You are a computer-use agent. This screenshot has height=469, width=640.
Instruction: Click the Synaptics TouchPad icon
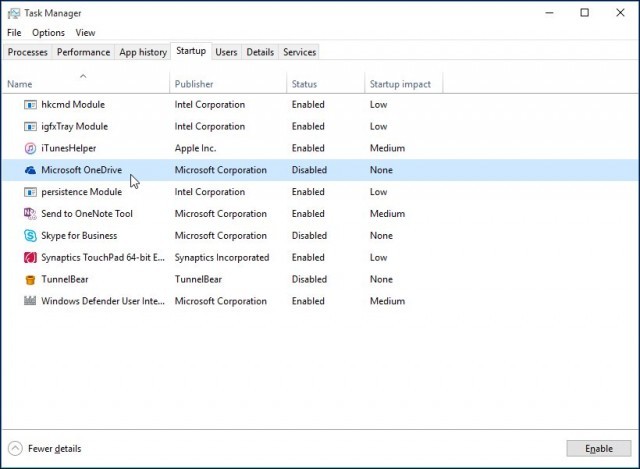coord(30,258)
